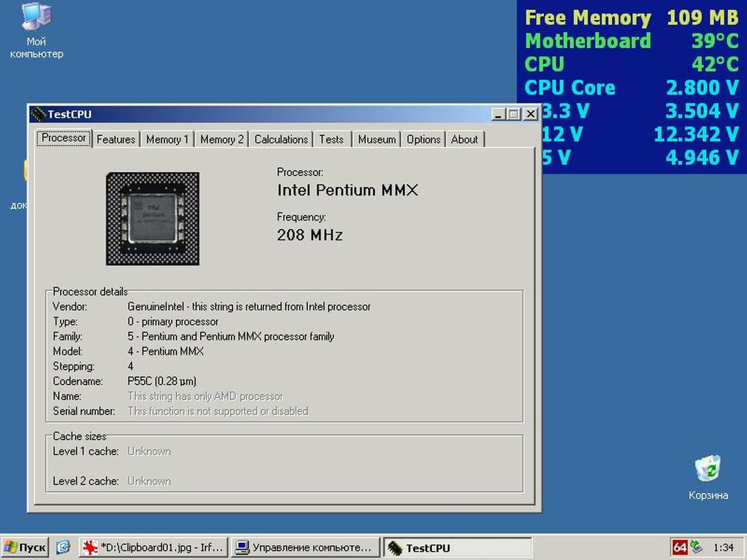Open the Корзина recycle bin icon
The height and width of the screenshot is (560, 747).
708,477
